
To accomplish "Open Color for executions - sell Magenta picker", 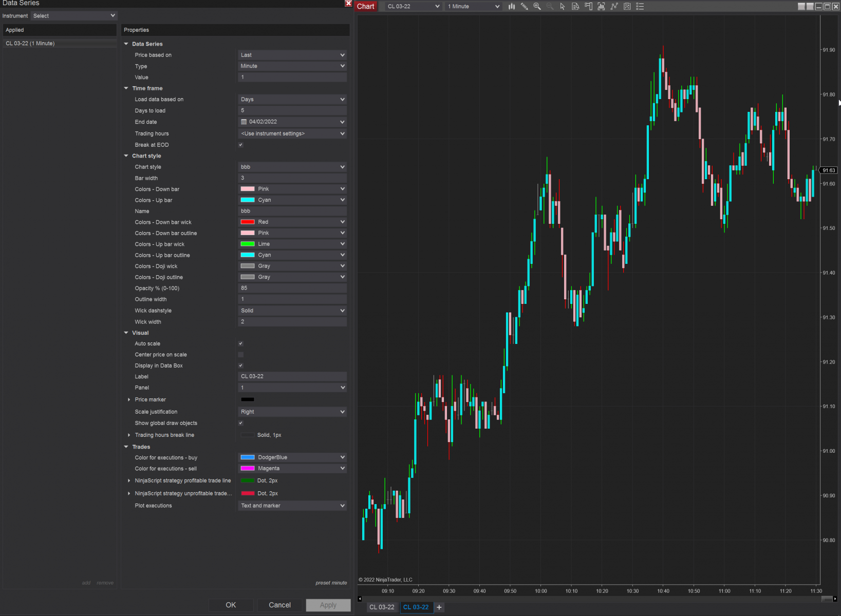I will (x=292, y=469).
